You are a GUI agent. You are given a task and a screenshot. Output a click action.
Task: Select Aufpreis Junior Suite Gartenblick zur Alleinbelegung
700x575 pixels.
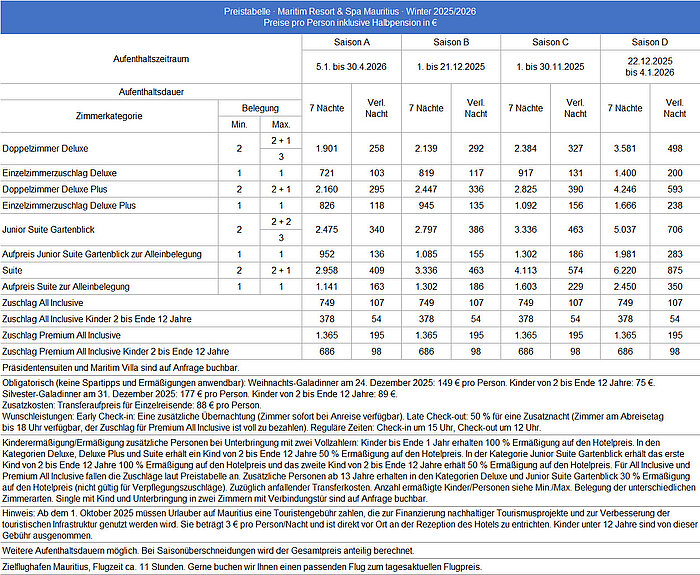(x=102, y=254)
